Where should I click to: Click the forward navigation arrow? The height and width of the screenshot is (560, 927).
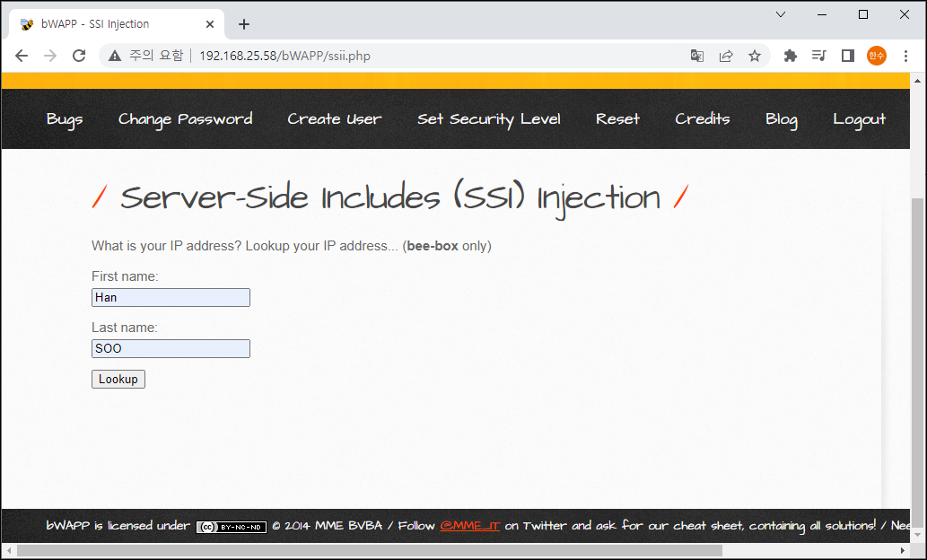tap(50, 56)
